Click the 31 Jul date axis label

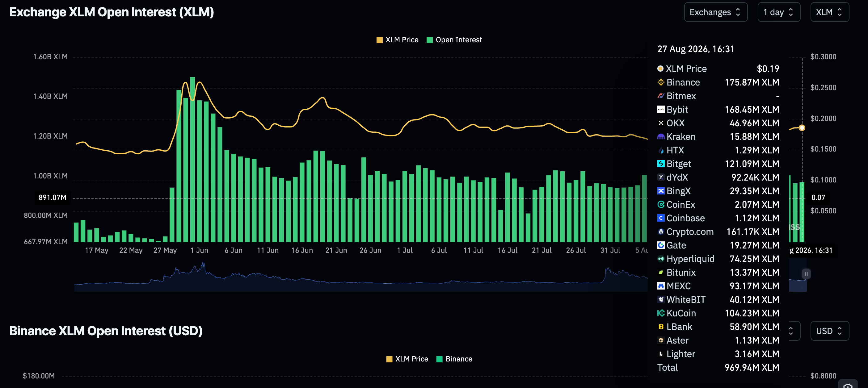click(610, 250)
